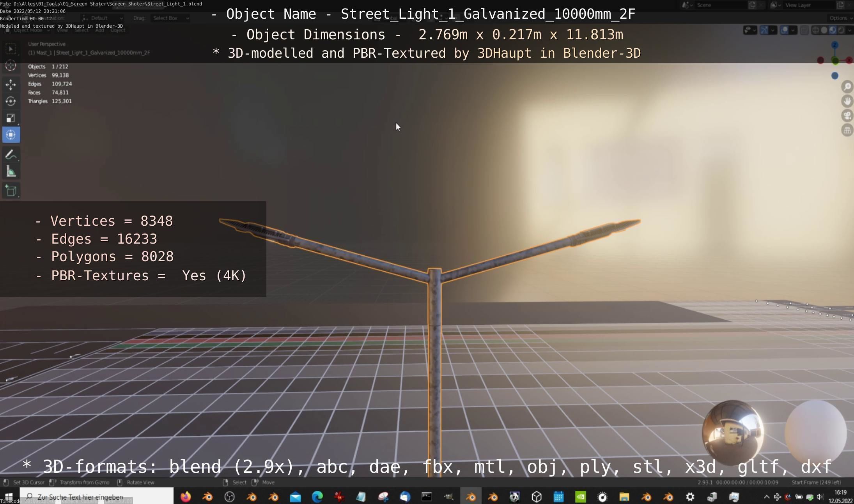This screenshot has width=854, height=504.
Task: Click new view layer button
Action: pyautogui.click(x=840, y=5)
